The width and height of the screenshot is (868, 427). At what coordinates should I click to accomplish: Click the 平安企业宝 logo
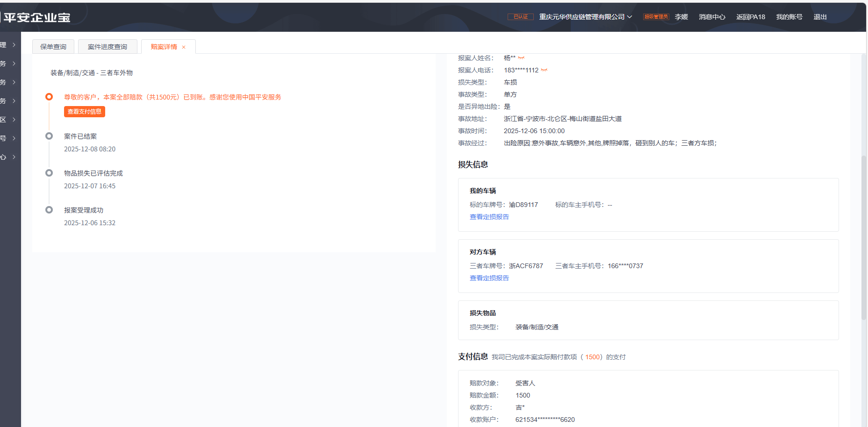click(x=36, y=18)
